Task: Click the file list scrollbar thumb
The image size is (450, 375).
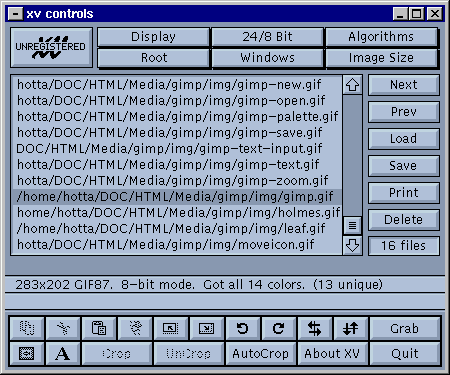Action: tap(352, 226)
